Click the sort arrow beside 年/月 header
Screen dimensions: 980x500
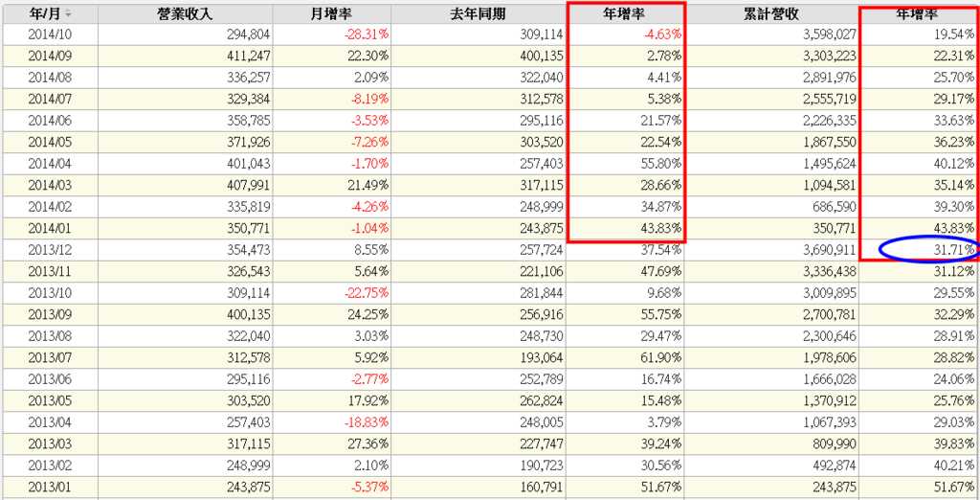pos(68,13)
